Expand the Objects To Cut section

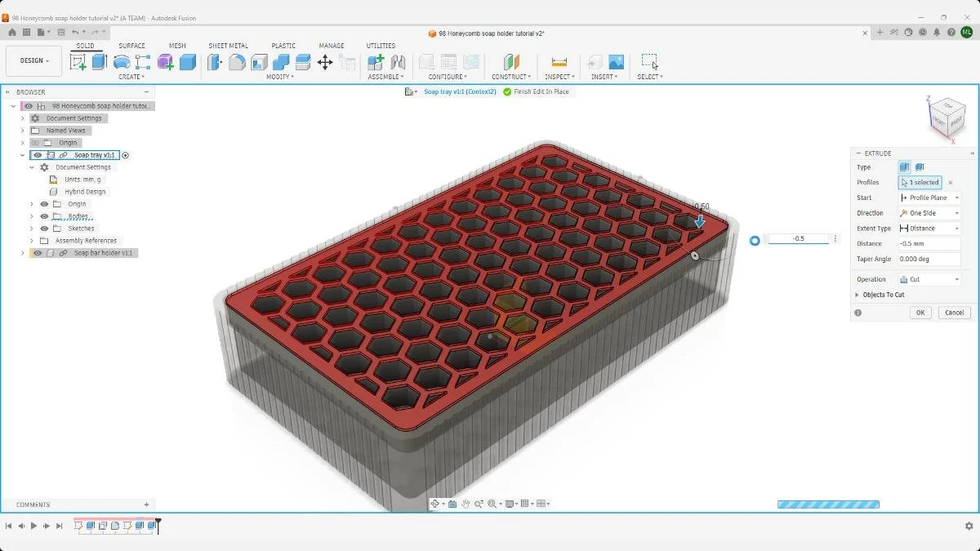(857, 295)
